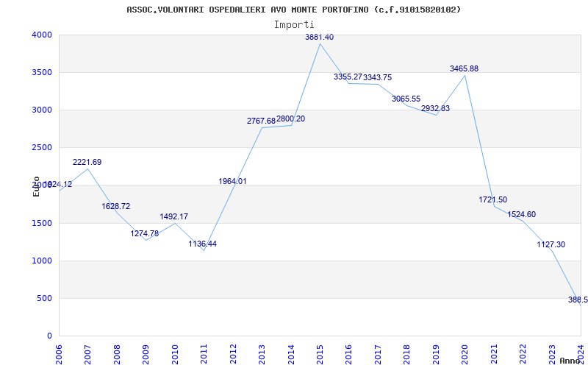Click the 3465.88 data label
This screenshot has height=368, width=588.
(x=465, y=68)
